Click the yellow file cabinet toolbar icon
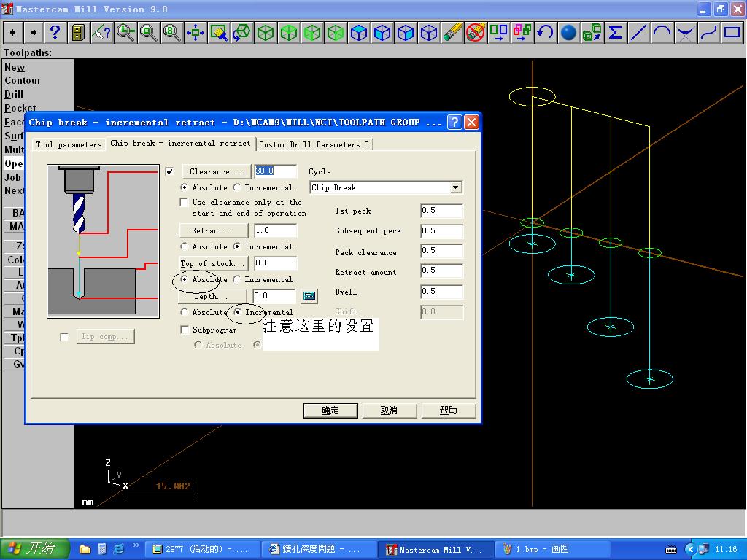Viewport: 747px width, 560px height. point(78,32)
